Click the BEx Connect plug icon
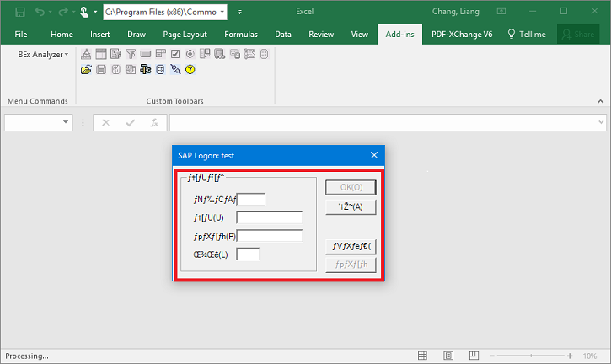 click(175, 69)
